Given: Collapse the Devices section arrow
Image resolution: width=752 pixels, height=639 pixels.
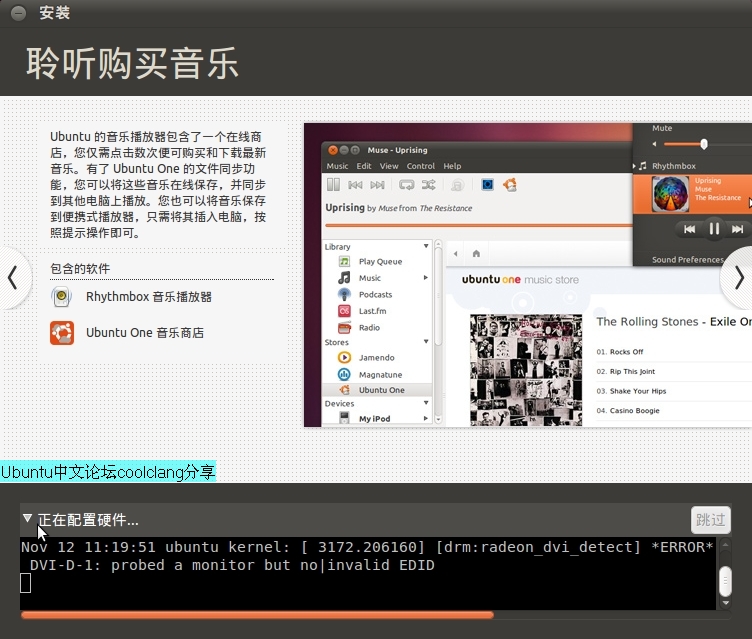Looking at the screenshot, I should tap(426, 403).
